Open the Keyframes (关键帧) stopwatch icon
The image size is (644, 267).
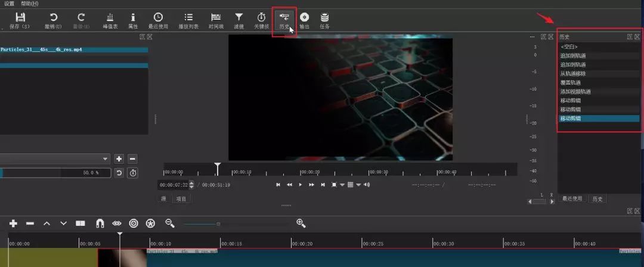point(261,20)
